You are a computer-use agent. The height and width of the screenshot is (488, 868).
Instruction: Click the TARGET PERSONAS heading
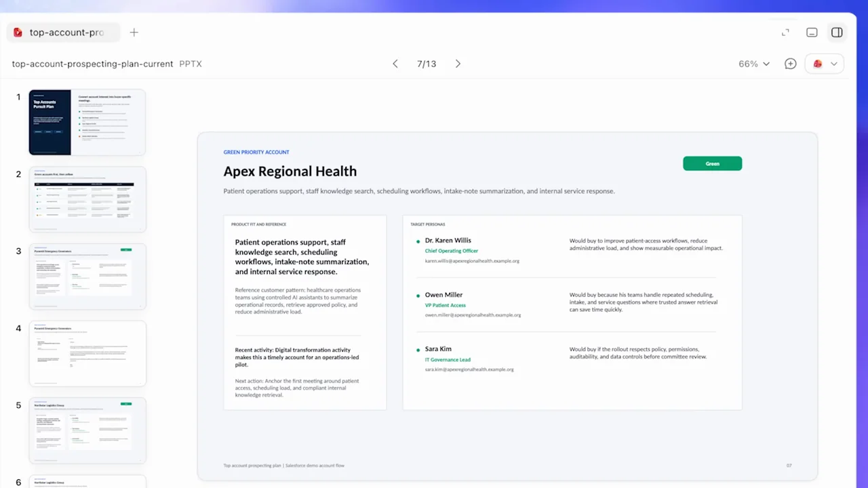pos(427,224)
